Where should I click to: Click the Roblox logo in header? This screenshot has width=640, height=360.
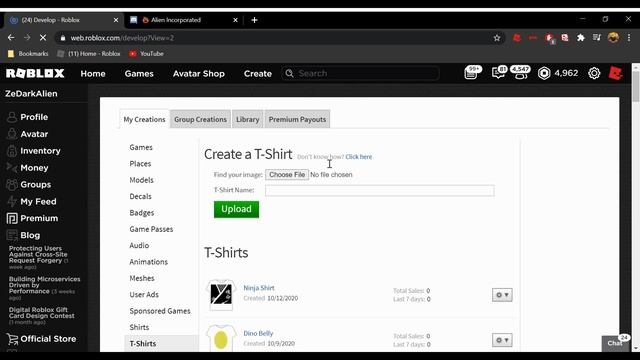click(x=35, y=73)
